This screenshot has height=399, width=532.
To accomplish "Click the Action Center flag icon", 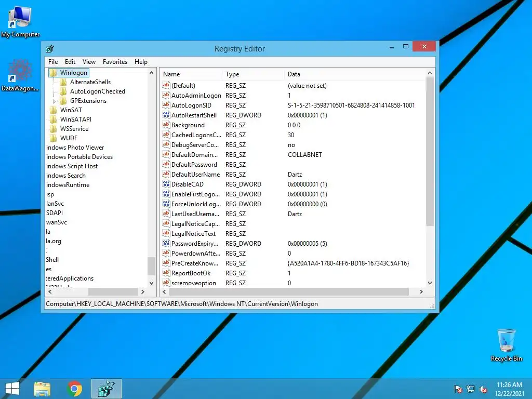I will click(x=458, y=389).
